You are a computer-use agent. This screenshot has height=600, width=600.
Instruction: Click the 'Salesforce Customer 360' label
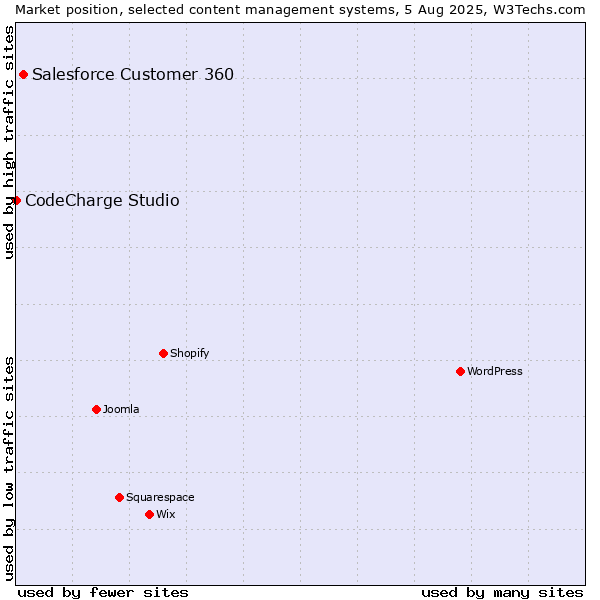click(133, 75)
